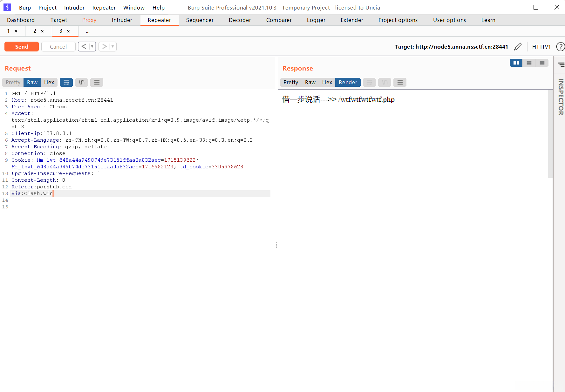The image size is (565, 392).
Task: Open the Repeater menu in menu bar
Action: [x=104, y=8]
